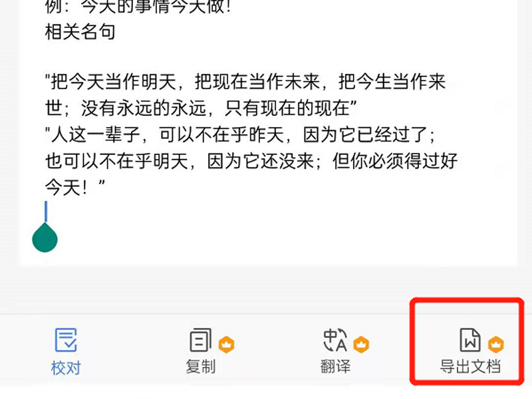This screenshot has height=399, width=532.
Task: Tap the 复制 copy document icon
Action: (201, 340)
